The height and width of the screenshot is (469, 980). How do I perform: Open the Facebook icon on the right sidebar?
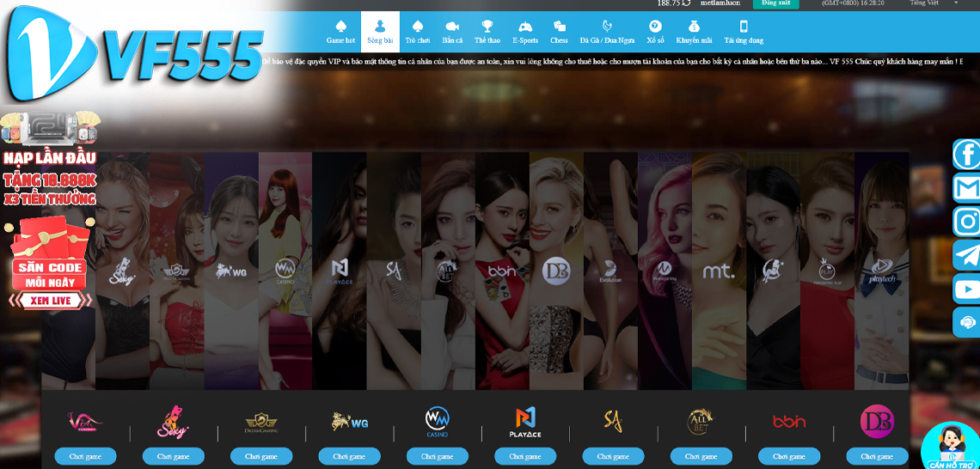966,154
